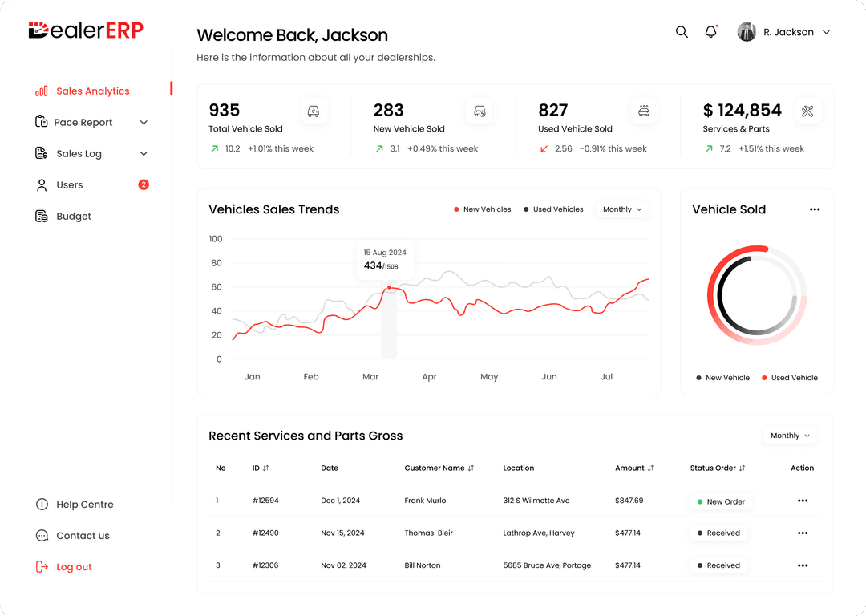The width and height of the screenshot is (866, 616).
Task: Click the Services & Parts tools icon
Action: [x=807, y=111]
